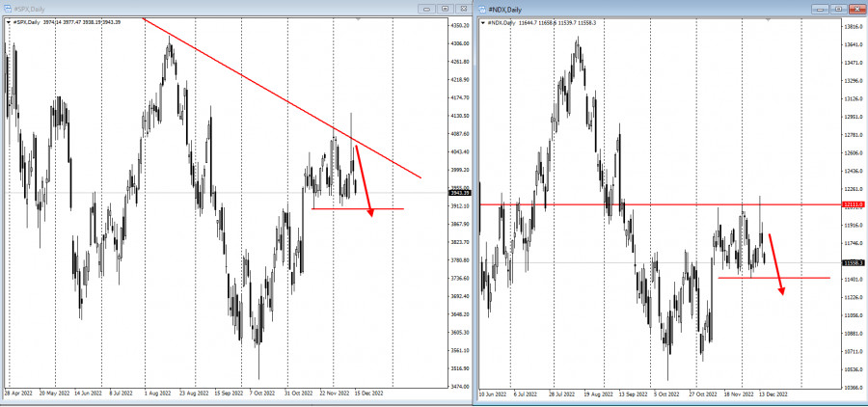Click the current price tag 3943.39 on SPX scale
Image resolution: width=868 pixels, height=407 pixels.
(x=459, y=193)
